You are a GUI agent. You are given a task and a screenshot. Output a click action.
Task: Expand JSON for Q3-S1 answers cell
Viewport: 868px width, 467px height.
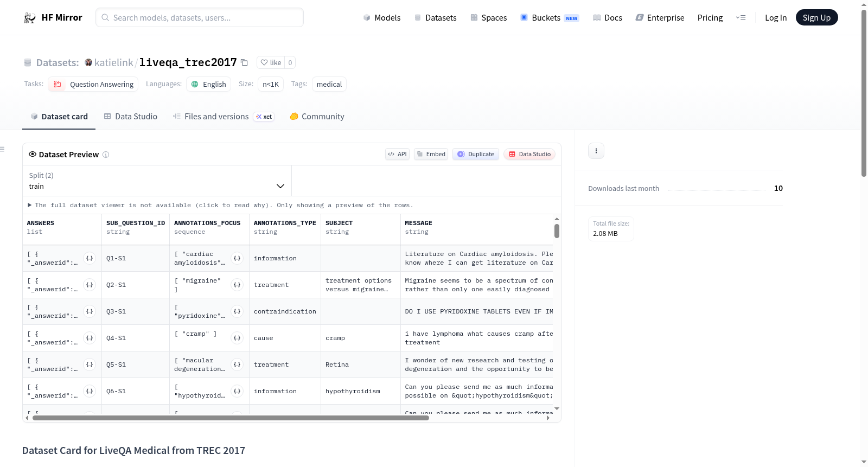click(x=90, y=311)
